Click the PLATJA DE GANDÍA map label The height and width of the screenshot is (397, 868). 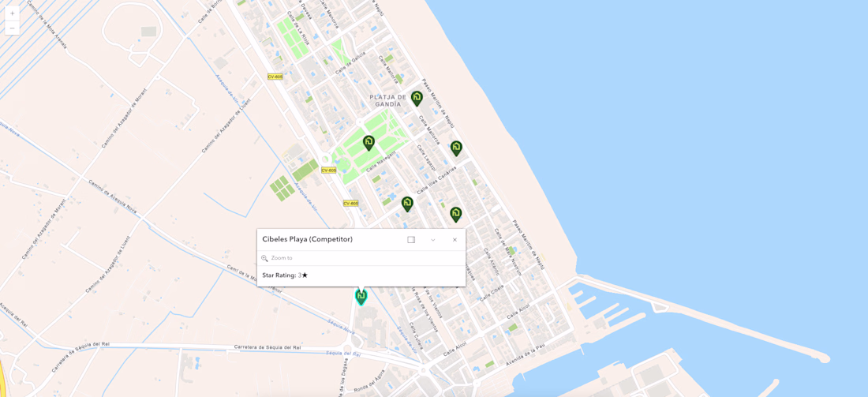coord(388,100)
